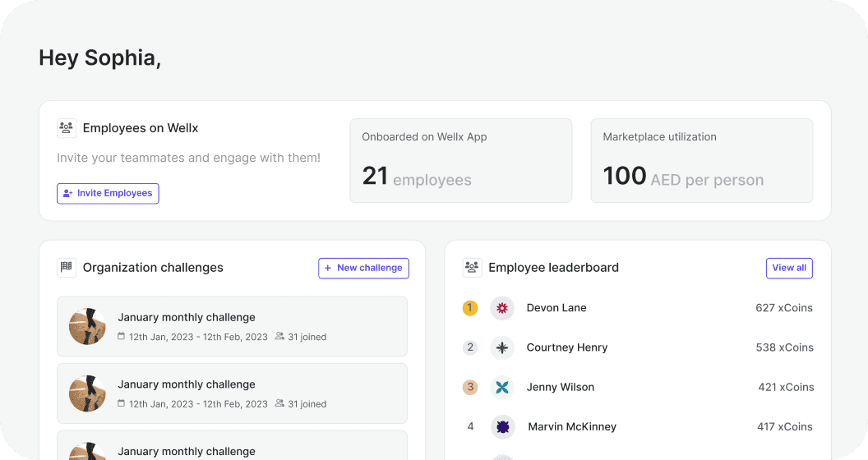The width and height of the screenshot is (868, 460).
Task: Click the name Devon Lane
Action: (x=556, y=308)
